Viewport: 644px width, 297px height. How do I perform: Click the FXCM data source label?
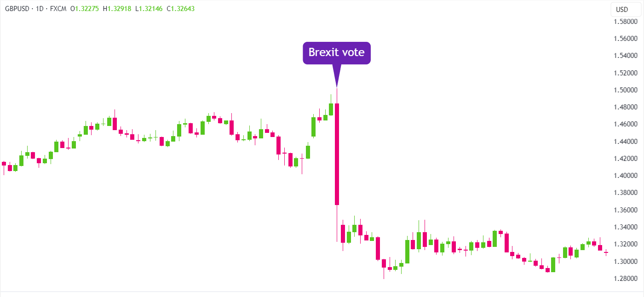59,9
